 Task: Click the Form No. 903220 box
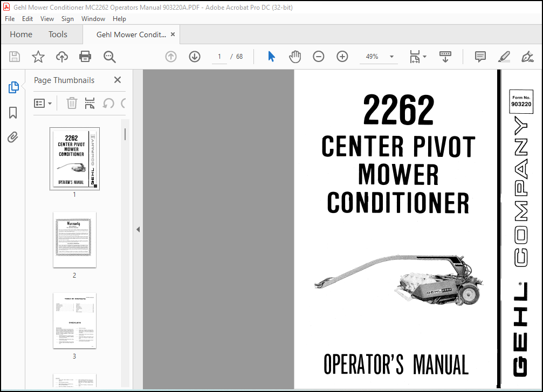(x=521, y=101)
